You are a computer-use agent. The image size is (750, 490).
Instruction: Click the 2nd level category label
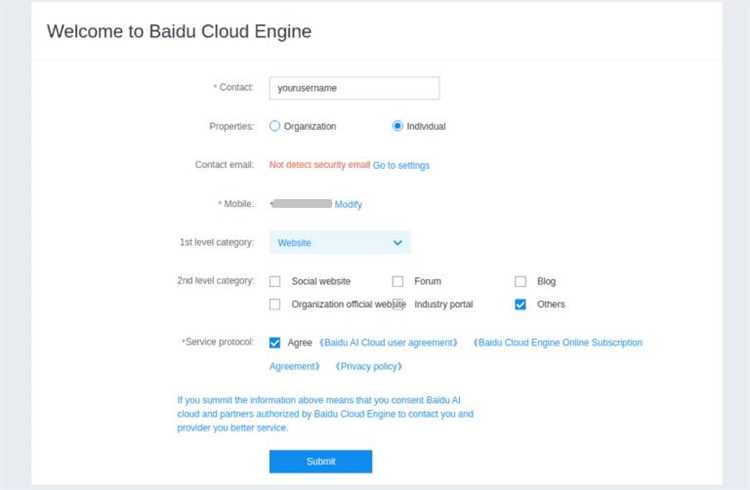215,280
